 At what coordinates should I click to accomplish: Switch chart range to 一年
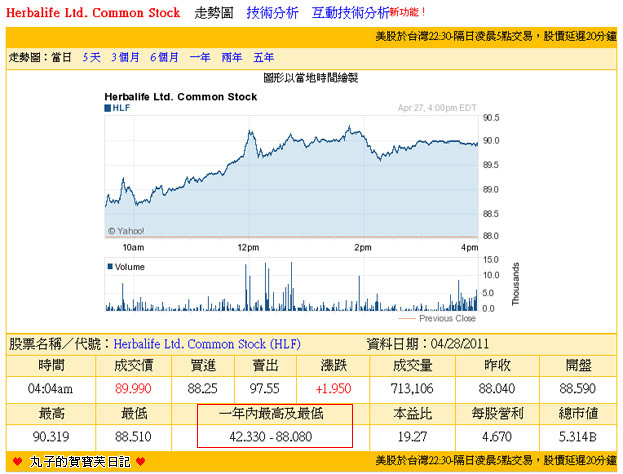point(200,58)
